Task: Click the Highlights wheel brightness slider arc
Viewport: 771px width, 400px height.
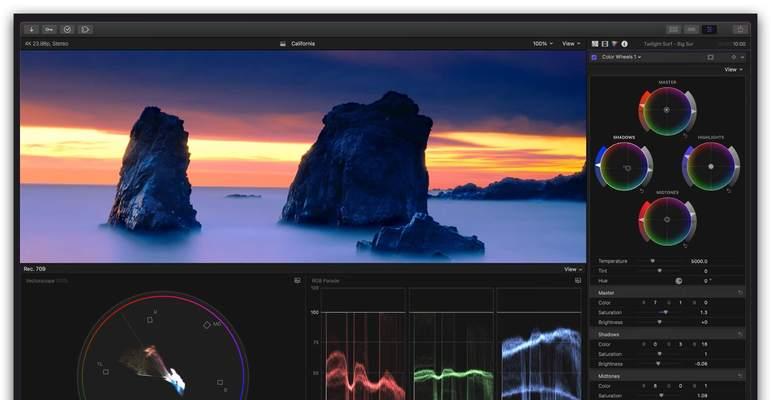Action: click(736, 166)
